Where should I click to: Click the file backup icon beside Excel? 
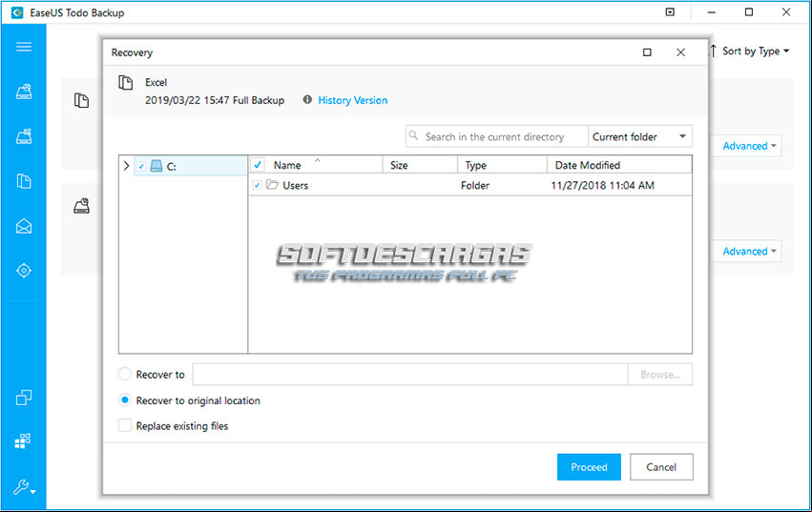point(126,82)
